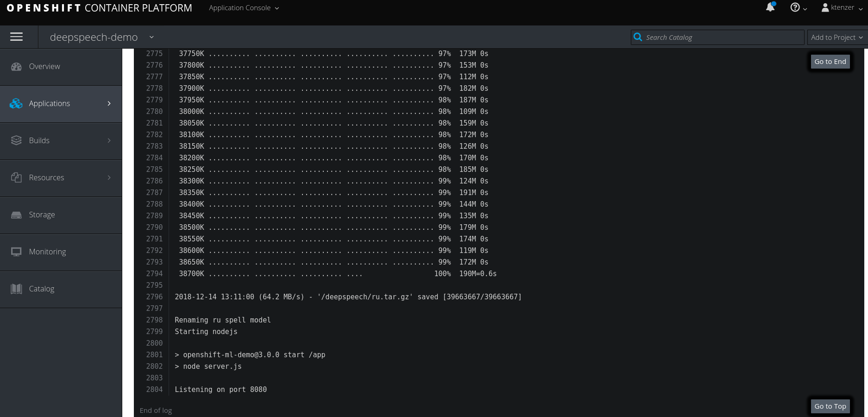Click the Monitoring screen icon

click(x=16, y=252)
